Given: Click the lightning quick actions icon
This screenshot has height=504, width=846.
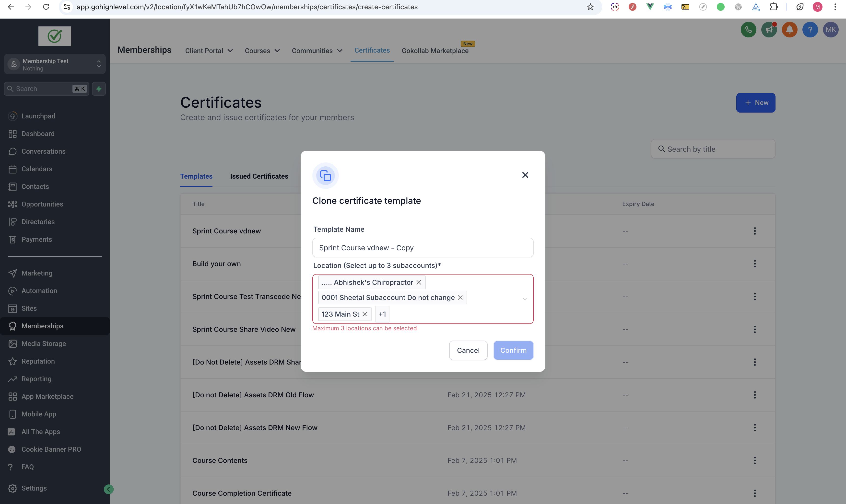Looking at the screenshot, I should click(99, 89).
